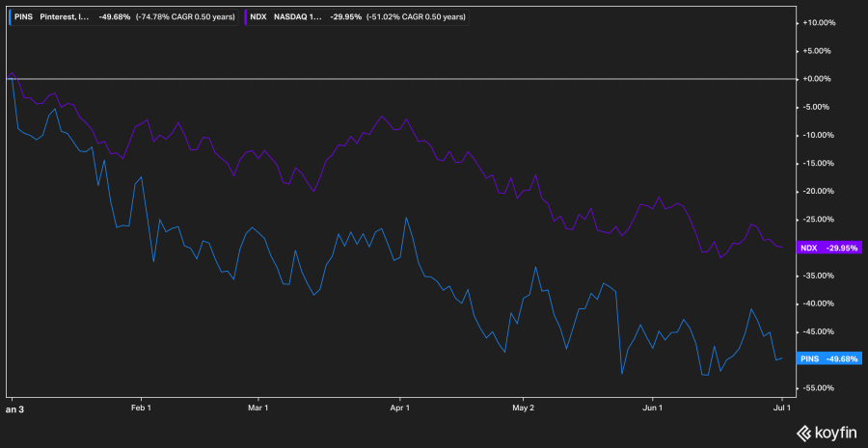Click the -5.00% axis label
This screenshot has width=868, height=448.
click(817, 107)
